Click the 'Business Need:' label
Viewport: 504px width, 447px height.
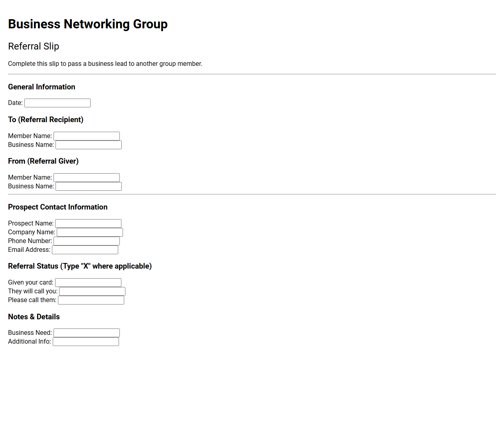30,333
